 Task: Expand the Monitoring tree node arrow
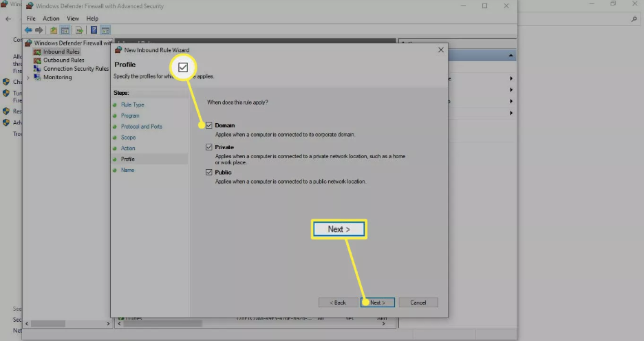(x=28, y=78)
